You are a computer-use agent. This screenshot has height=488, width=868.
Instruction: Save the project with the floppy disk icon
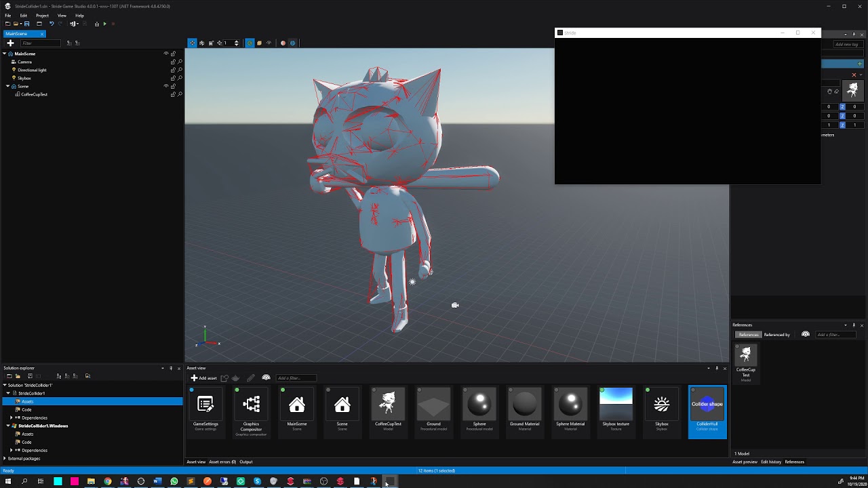(26, 24)
